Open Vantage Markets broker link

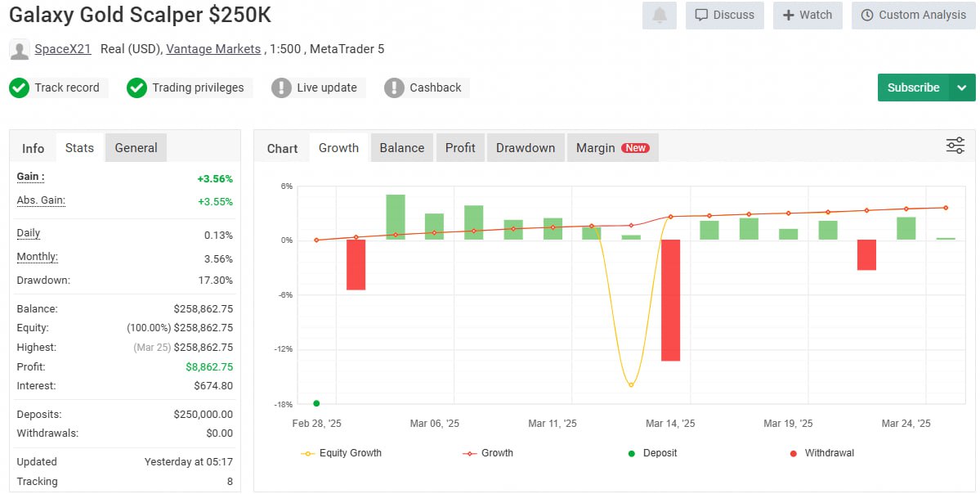coord(213,49)
